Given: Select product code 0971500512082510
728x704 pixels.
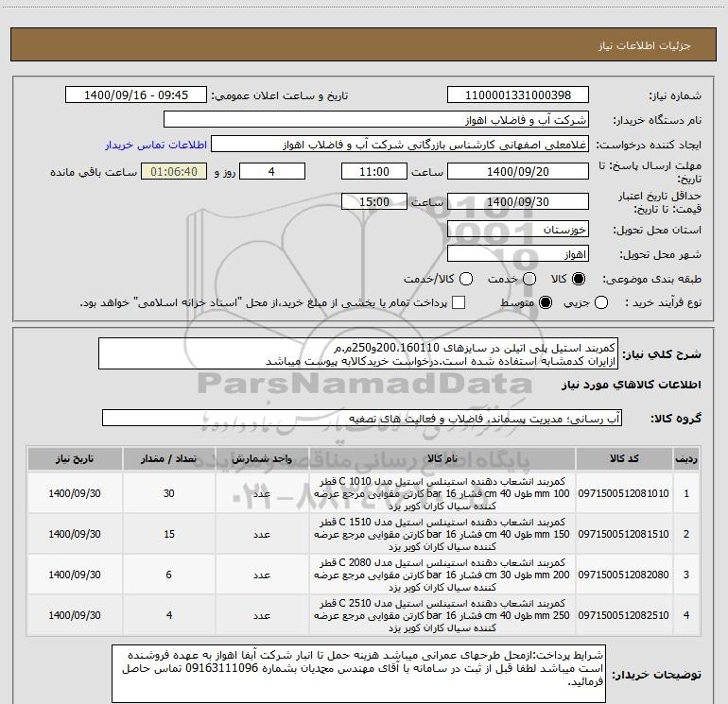Looking at the screenshot, I should (623, 615).
